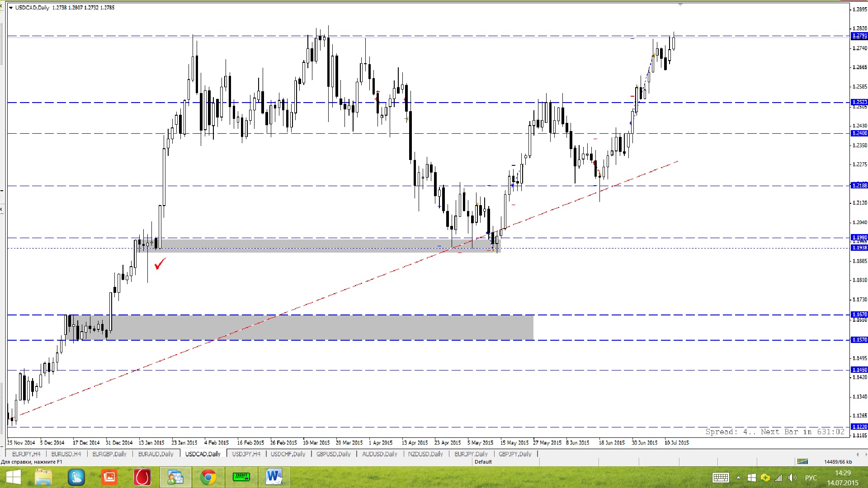Switch to the USDCHF,Daily chart tab
868x488 pixels.
[x=288, y=454]
